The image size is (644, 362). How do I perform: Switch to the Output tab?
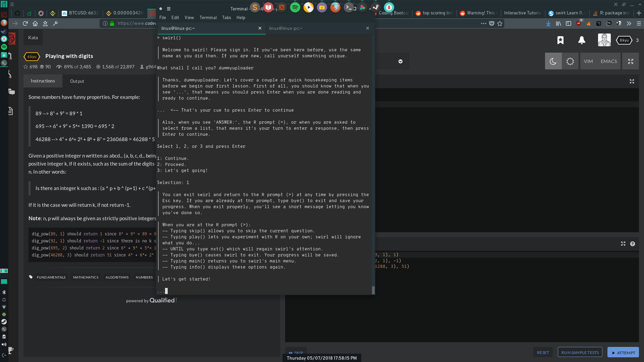point(77,81)
